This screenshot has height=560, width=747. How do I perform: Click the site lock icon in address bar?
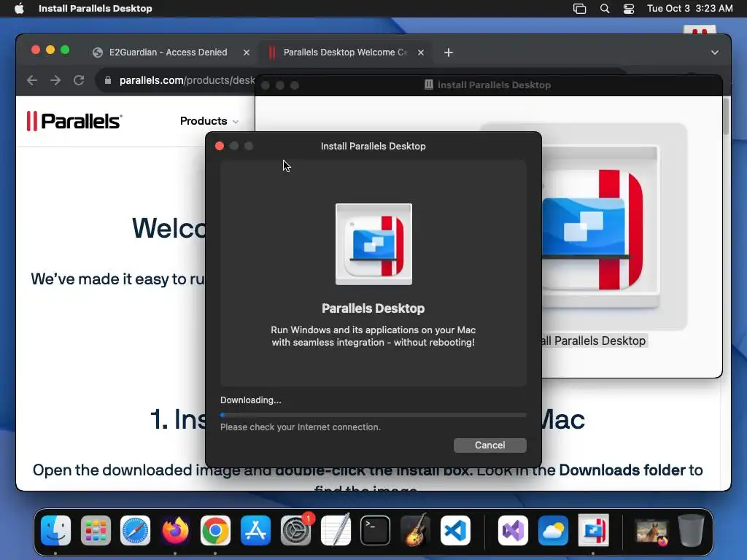click(x=108, y=80)
